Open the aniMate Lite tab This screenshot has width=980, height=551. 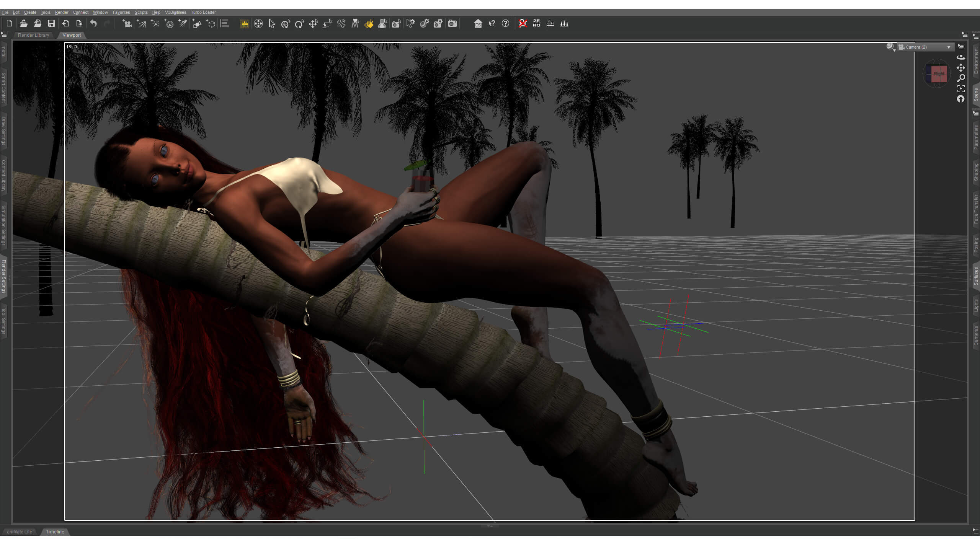tap(20, 532)
